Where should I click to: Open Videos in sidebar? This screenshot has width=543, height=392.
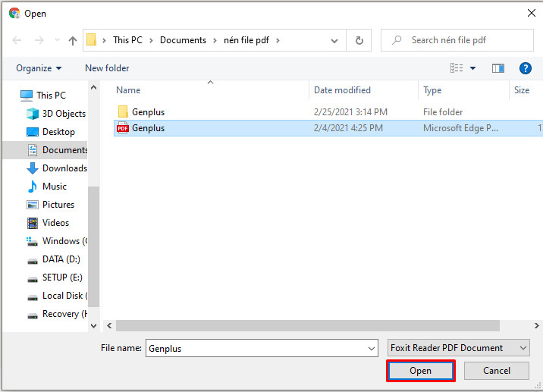coord(48,223)
